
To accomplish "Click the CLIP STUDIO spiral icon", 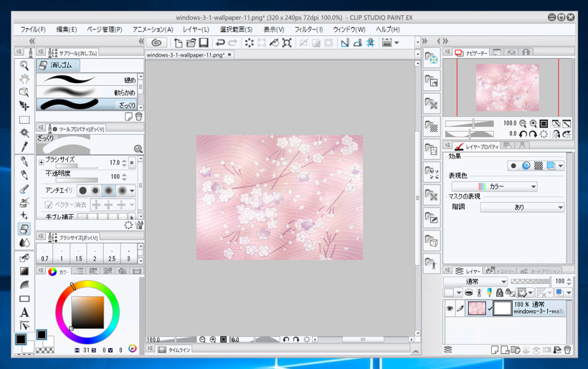I will tap(156, 43).
